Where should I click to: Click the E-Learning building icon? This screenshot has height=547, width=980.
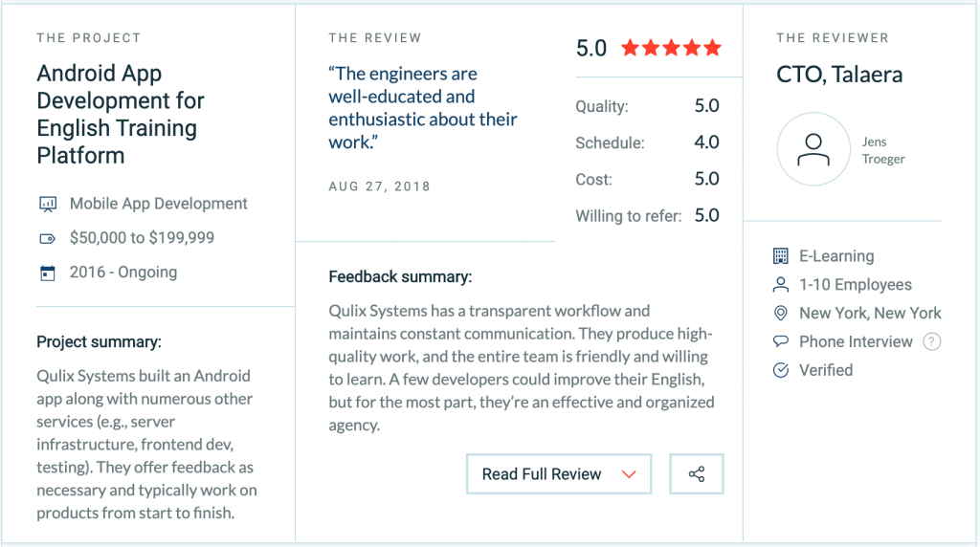click(781, 256)
